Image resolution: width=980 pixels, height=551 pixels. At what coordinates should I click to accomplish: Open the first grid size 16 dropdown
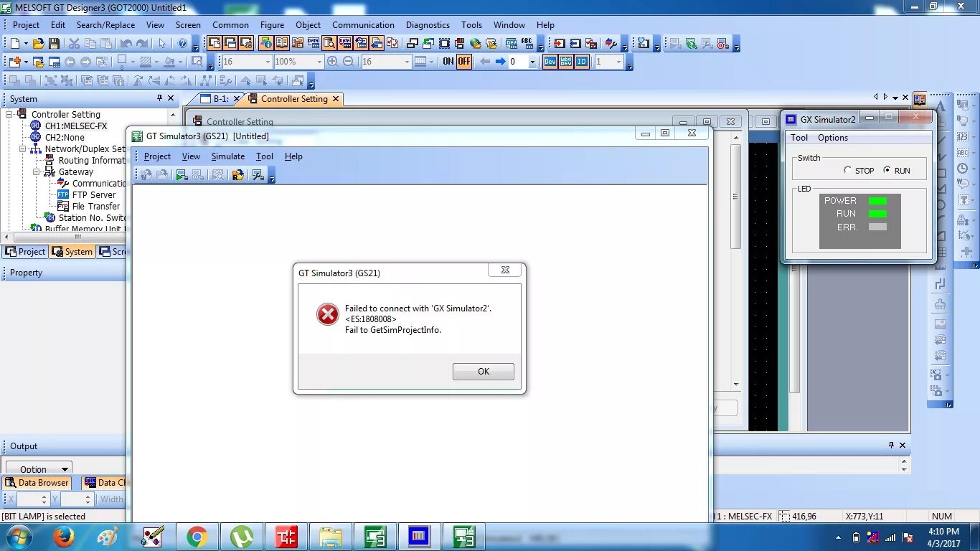coord(268,62)
